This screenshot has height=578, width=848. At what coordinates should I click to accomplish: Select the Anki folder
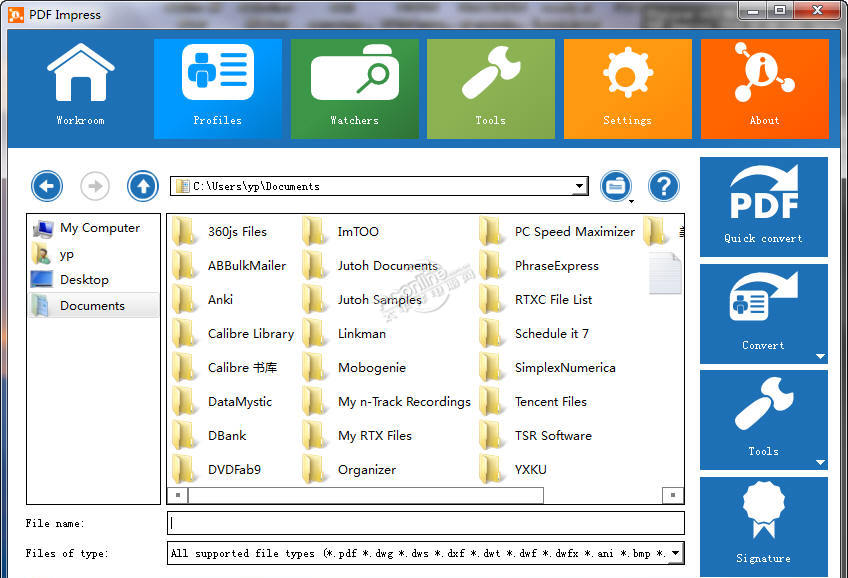(203, 300)
